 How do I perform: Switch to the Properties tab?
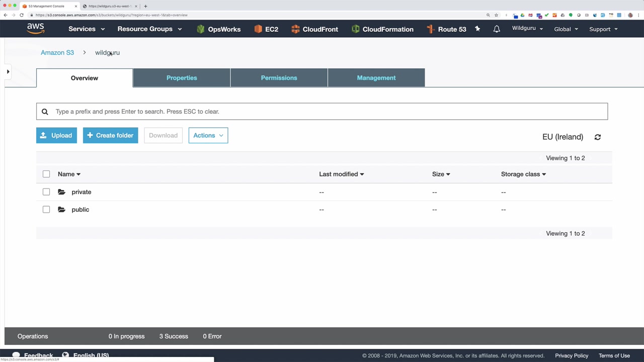tap(182, 78)
